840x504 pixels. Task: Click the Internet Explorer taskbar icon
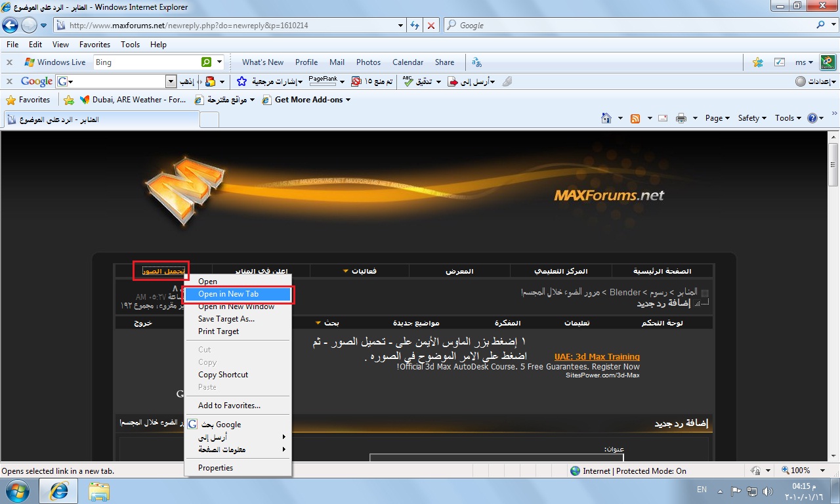[59, 490]
